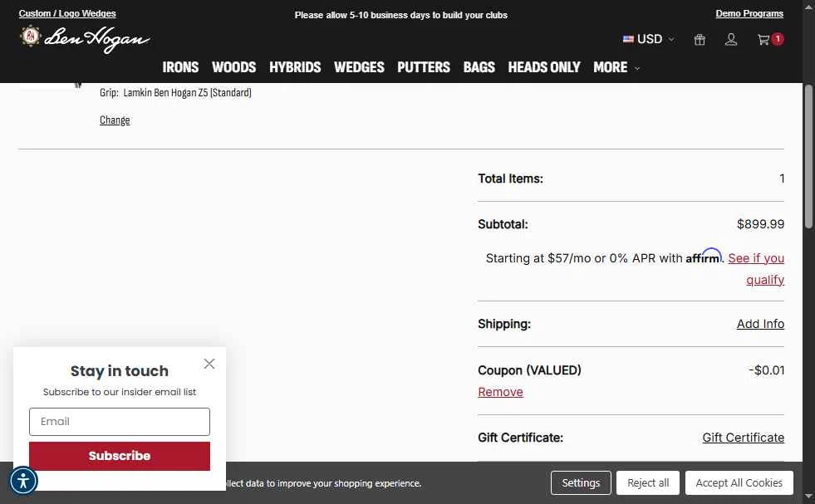Expand the USD currency dropdown
This screenshot has width=815, height=504.
(649, 39)
